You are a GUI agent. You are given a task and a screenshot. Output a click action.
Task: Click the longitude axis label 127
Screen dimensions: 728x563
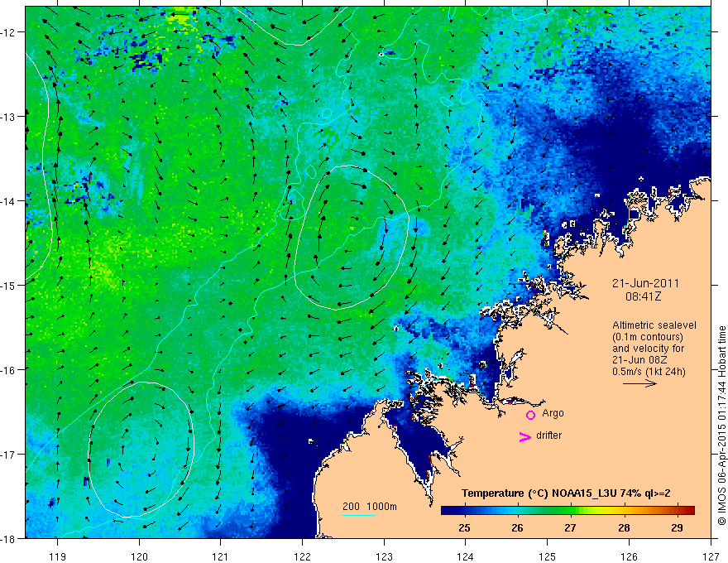pyautogui.click(x=711, y=556)
